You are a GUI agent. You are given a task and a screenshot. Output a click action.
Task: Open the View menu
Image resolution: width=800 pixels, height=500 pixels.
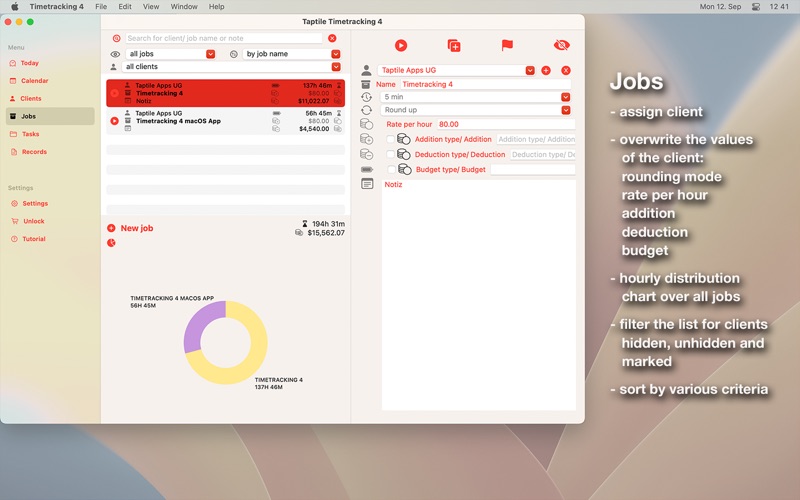pos(151,7)
